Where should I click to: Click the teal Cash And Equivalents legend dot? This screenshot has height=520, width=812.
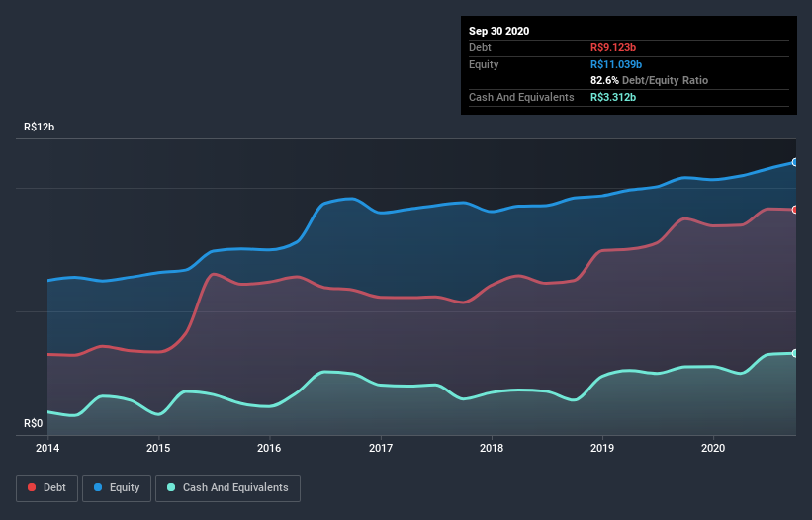click(171, 487)
